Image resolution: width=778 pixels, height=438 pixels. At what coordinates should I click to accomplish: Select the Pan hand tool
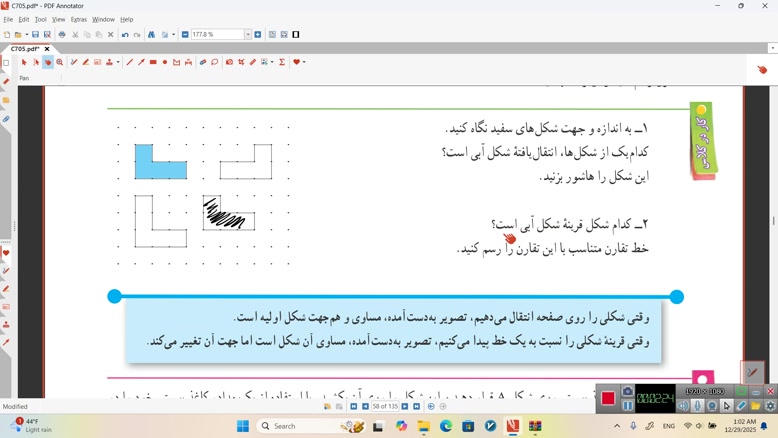[47, 62]
